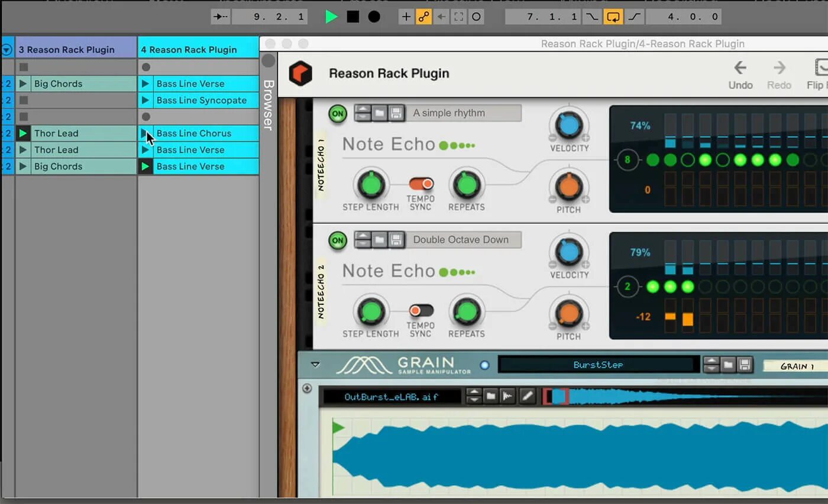Open the 'Double Octave Down' patch name field
Screen dimensions: 828x504
pyautogui.click(x=465, y=240)
